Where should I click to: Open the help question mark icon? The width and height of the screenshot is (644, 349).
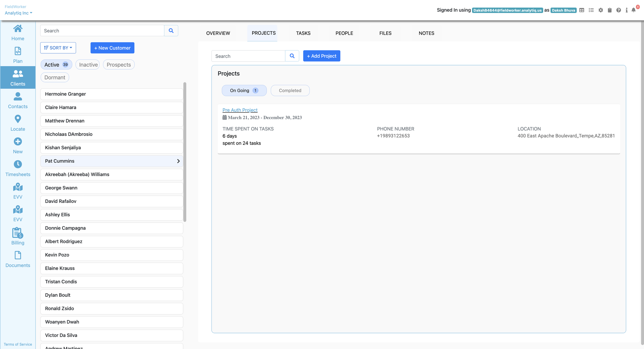click(x=618, y=10)
